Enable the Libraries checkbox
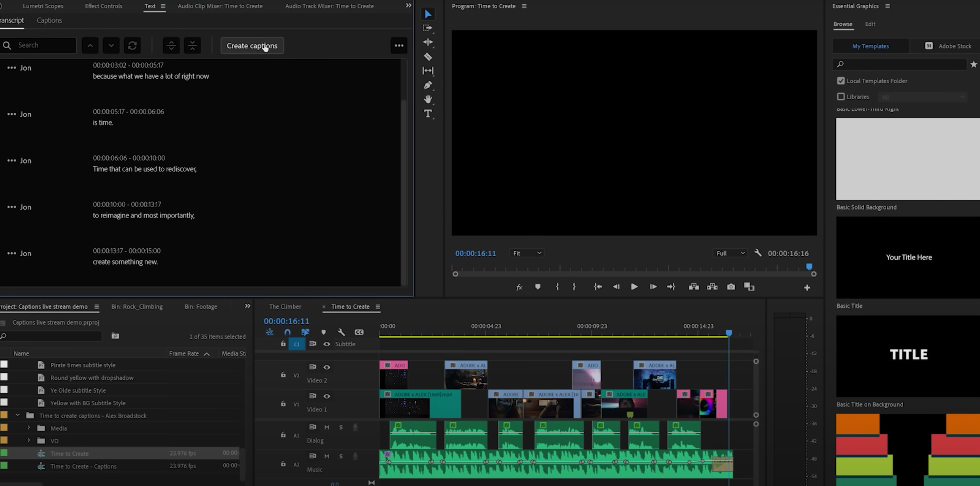The width and height of the screenshot is (980, 486). click(x=841, y=96)
